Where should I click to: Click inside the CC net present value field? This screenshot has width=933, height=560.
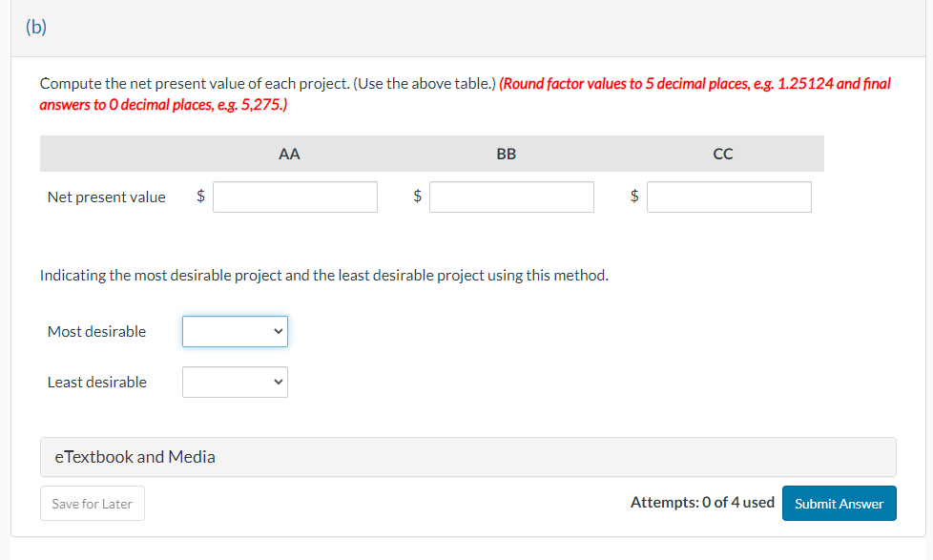(x=728, y=197)
